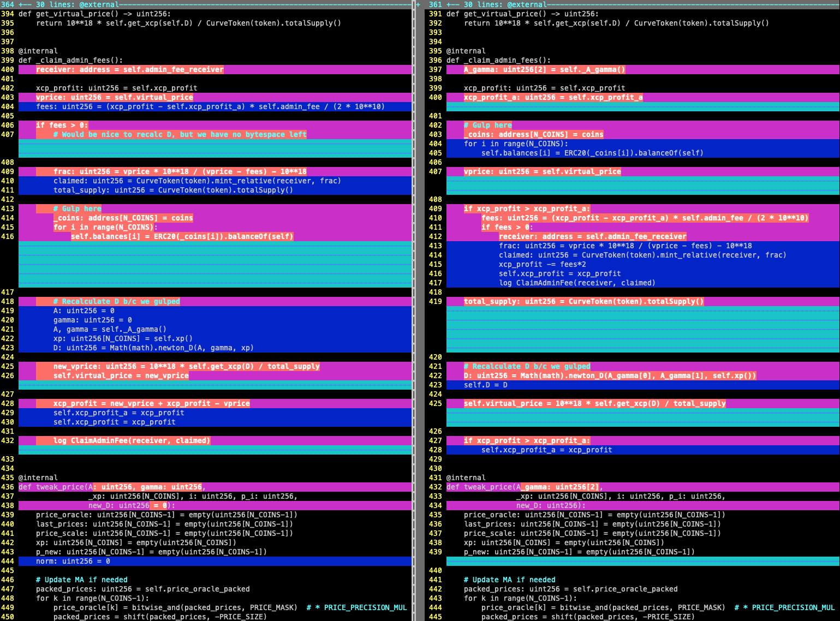Viewport: 840px width, 621px height.
Task: Click left pane '# Recalculate D b/c we gulped' comment
Action: click(x=117, y=301)
